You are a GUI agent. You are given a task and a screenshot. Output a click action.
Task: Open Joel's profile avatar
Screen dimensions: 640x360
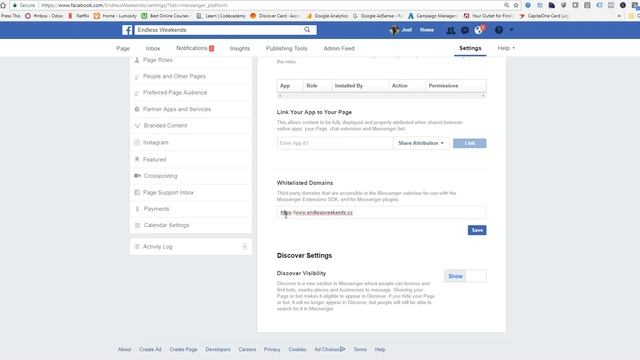coord(394,30)
